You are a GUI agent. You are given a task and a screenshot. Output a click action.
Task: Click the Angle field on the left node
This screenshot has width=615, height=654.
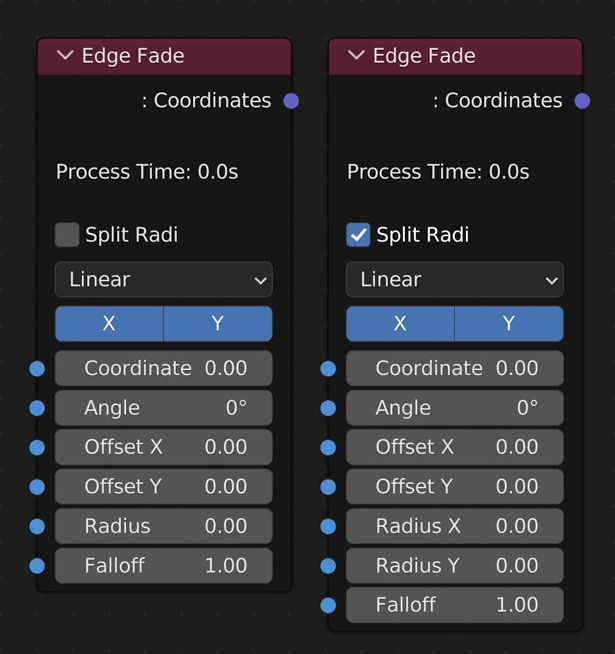click(x=164, y=408)
